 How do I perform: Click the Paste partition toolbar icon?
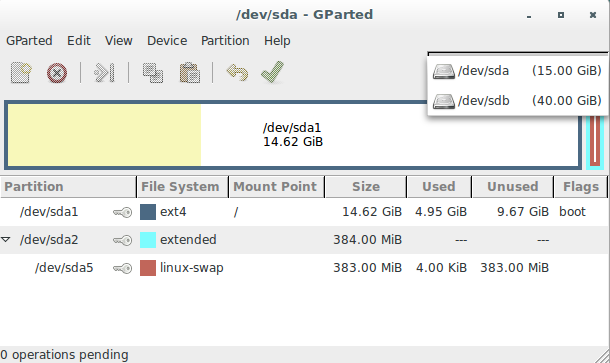tap(189, 73)
